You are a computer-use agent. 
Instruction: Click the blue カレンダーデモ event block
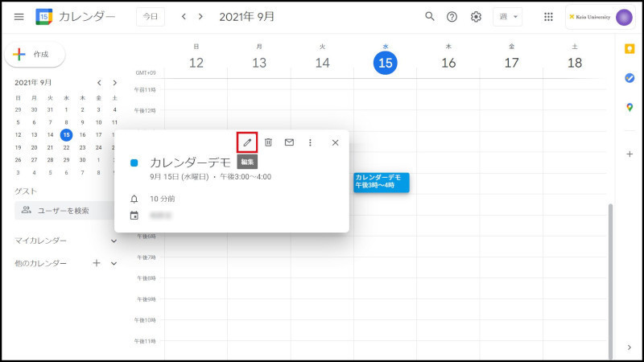click(381, 182)
